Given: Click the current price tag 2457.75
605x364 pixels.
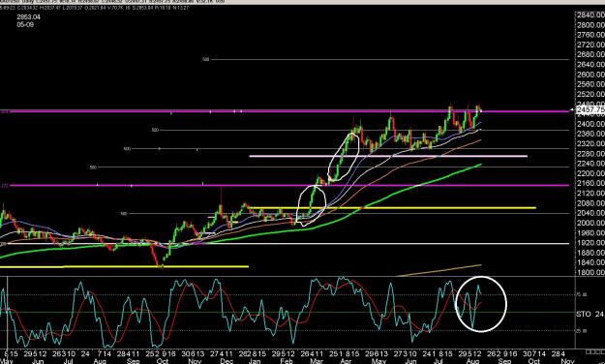Looking at the screenshot, I should point(590,110).
